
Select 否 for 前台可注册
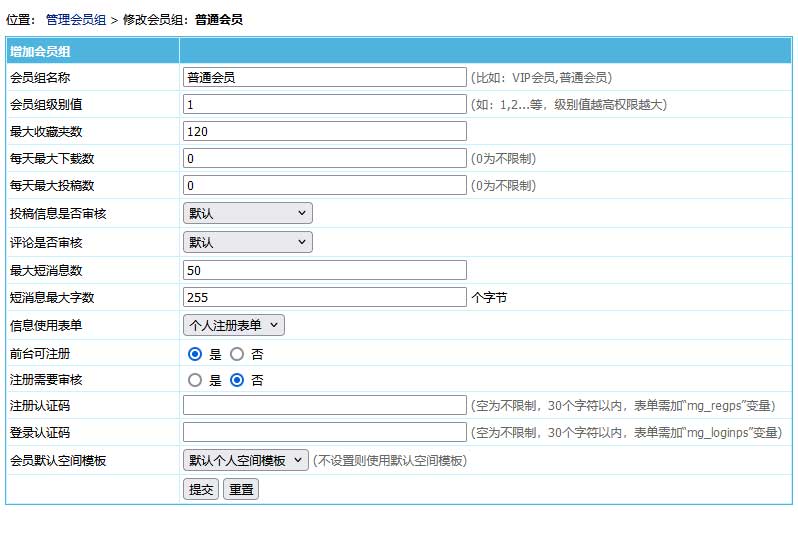pyautogui.click(x=237, y=353)
